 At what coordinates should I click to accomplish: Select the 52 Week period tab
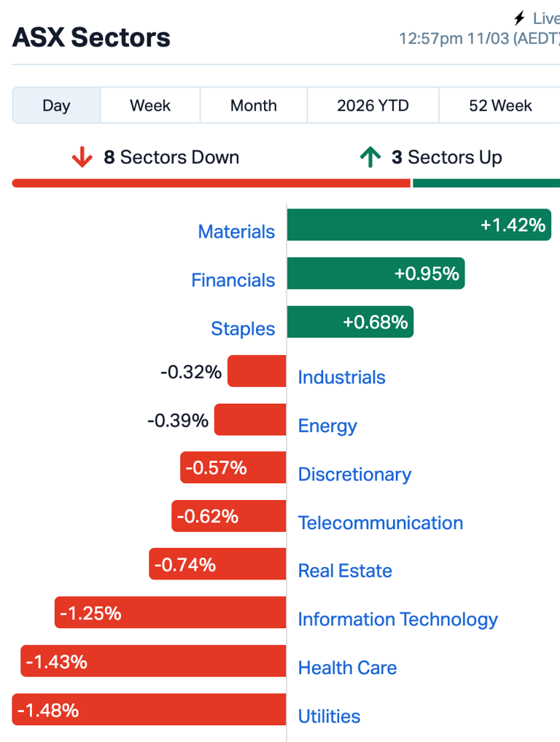(500, 105)
